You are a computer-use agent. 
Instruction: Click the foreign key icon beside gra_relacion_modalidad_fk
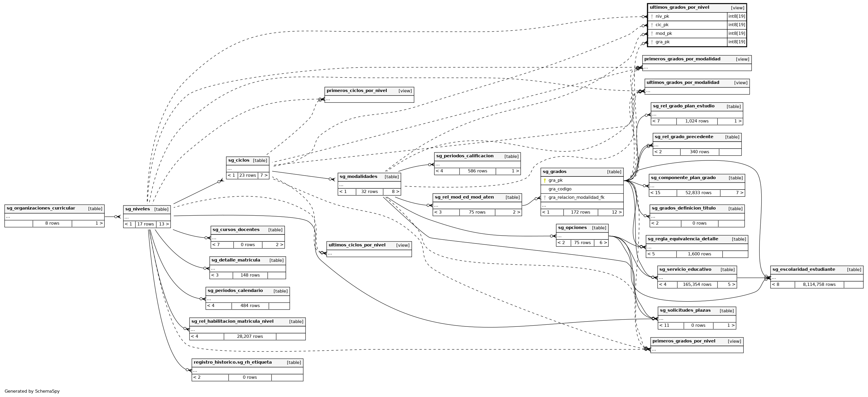[x=545, y=198]
